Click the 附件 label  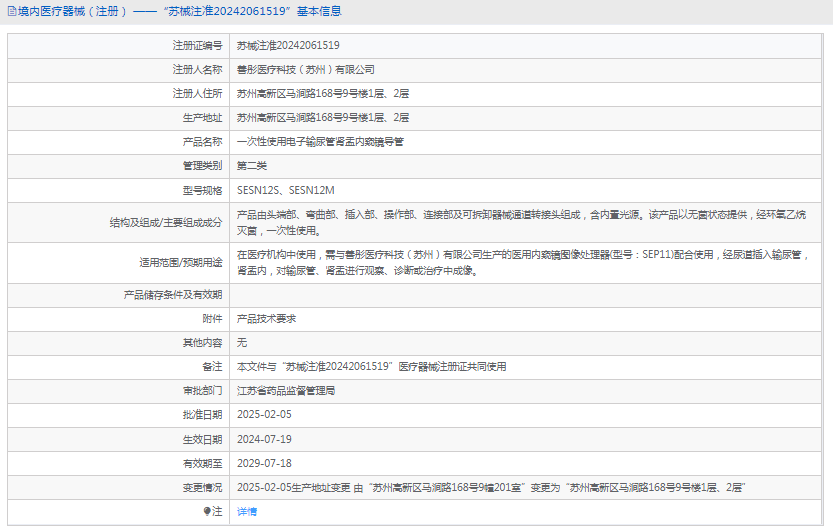[212, 319]
